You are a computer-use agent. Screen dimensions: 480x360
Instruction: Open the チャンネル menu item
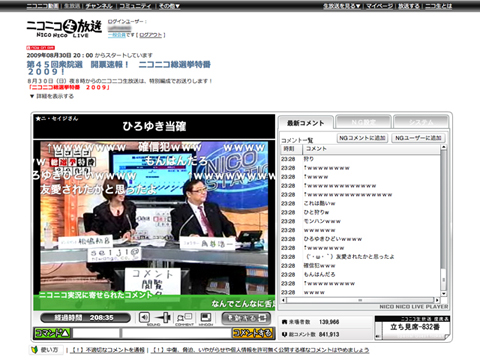click(x=99, y=6)
